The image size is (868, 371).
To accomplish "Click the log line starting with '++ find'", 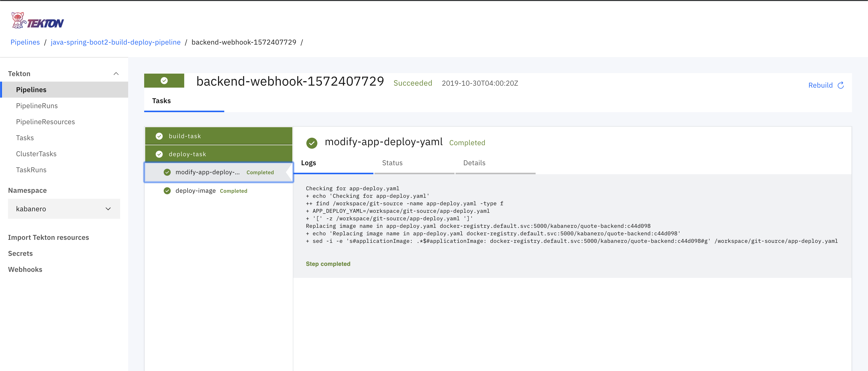I will [404, 204].
